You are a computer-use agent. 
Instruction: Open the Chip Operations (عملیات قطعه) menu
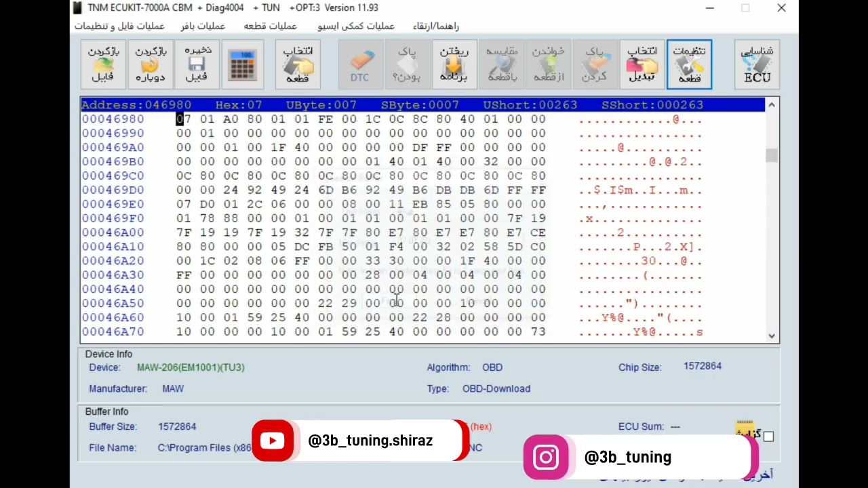pyautogui.click(x=270, y=26)
